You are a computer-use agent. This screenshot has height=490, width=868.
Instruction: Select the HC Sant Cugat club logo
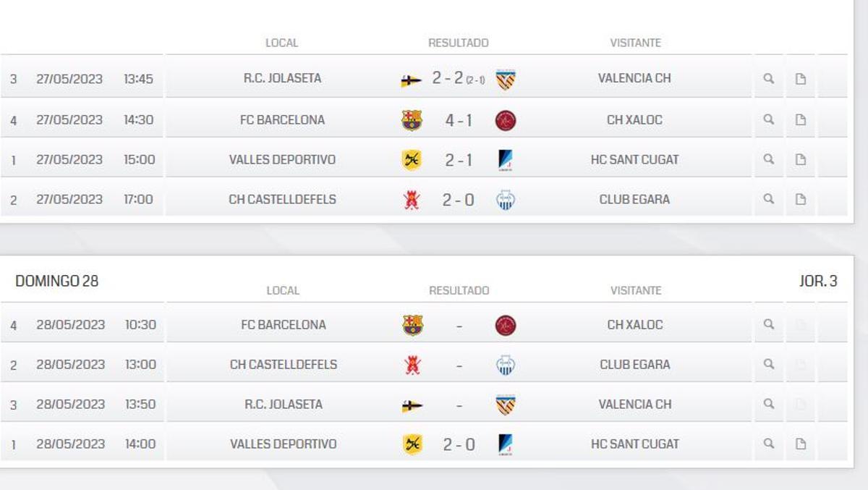pyautogui.click(x=505, y=159)
